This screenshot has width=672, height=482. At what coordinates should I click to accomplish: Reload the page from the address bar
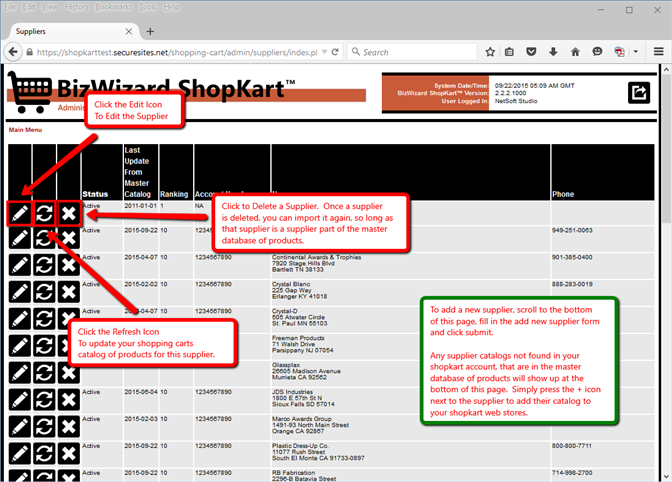(335, 52)
